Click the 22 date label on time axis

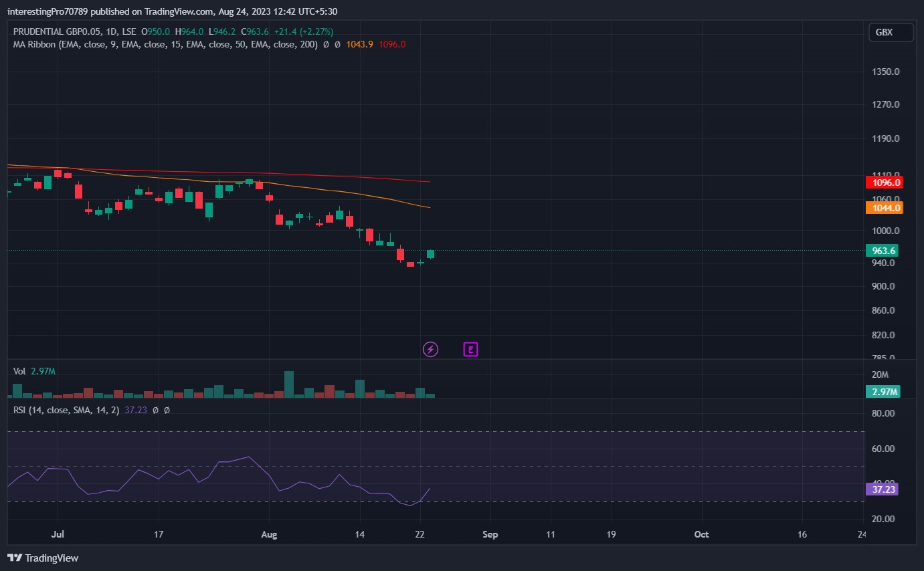[x=420, y=535]
